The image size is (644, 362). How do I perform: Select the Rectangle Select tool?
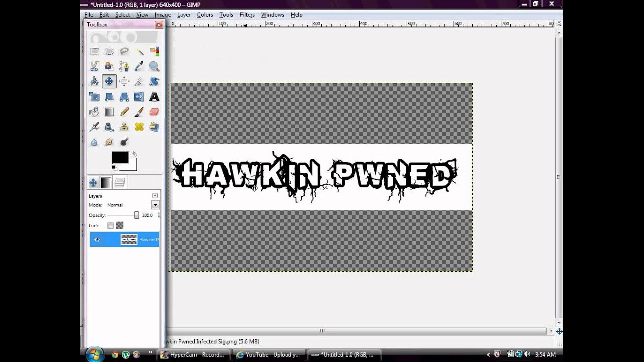tap(94, 51)
